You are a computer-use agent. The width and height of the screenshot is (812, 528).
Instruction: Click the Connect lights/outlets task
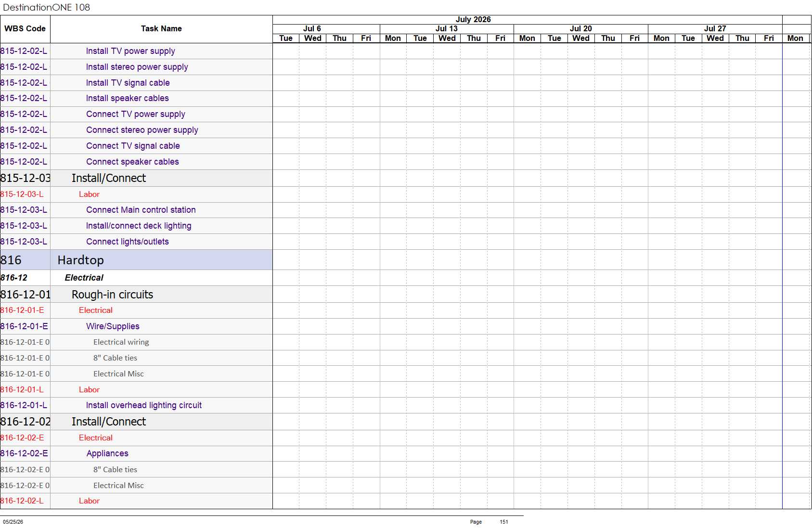[127, 242]
